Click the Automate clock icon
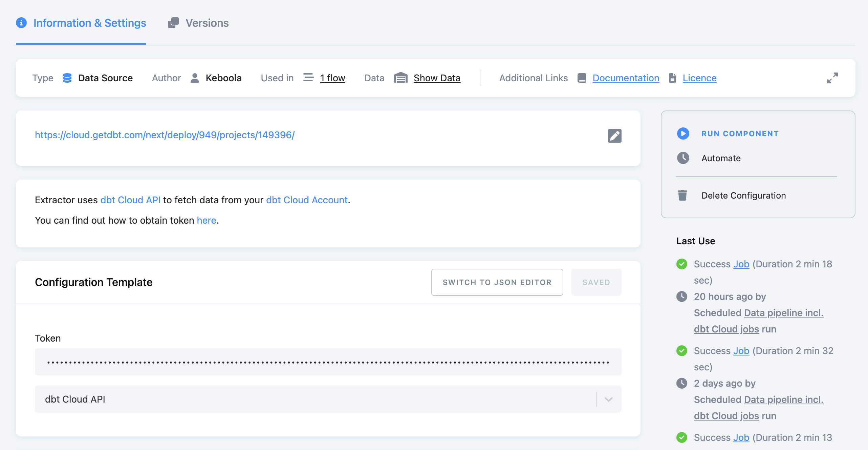This screenshot has width=868, height=450. tap(683, 158)
